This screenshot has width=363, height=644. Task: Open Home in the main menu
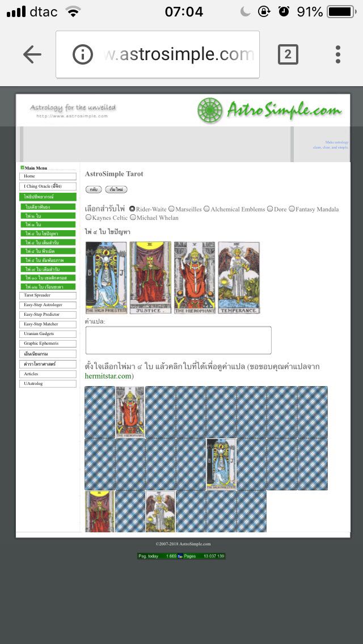48,176
